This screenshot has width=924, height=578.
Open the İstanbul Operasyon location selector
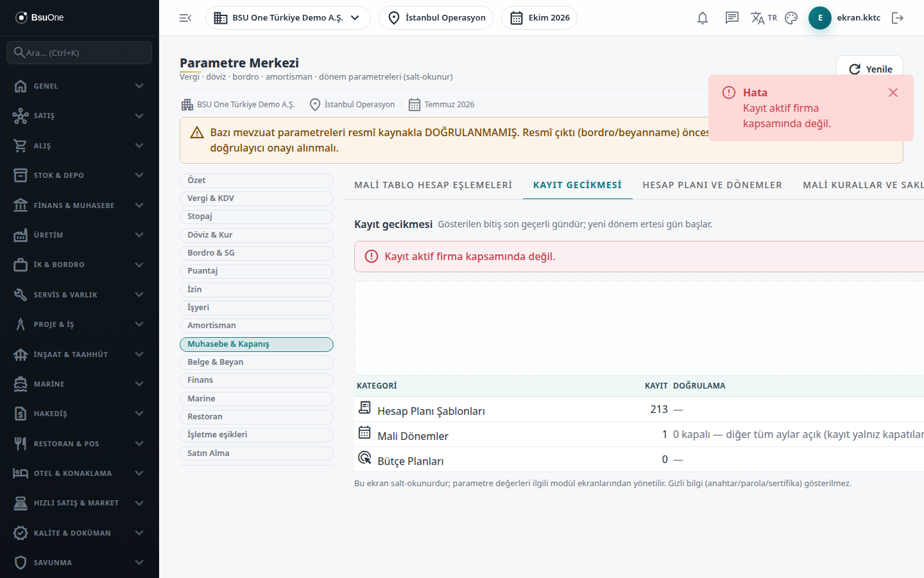(436, 18)
